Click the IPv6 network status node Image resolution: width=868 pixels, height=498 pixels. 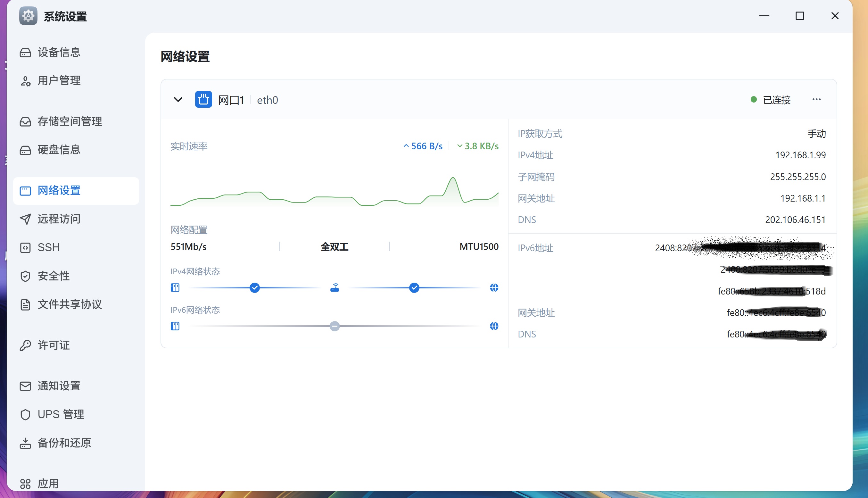pos(334,326)
